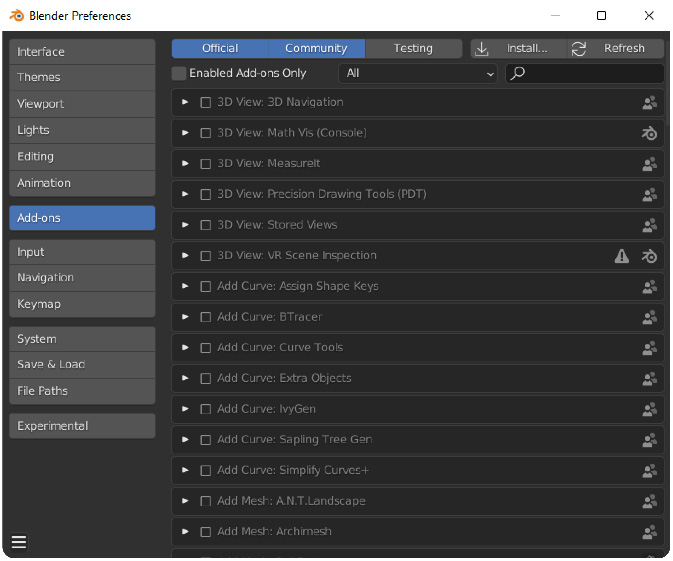Click community icon on Stored Views row

click(649, 225)
